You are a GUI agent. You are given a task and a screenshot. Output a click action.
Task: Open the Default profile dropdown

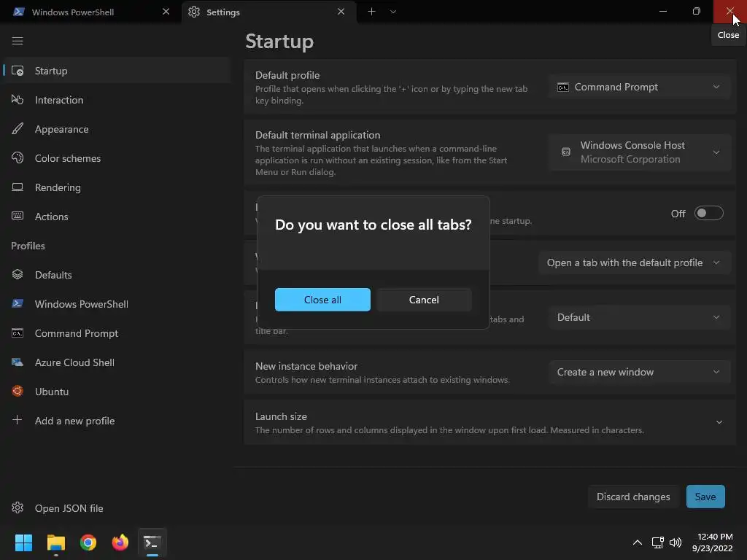[639, 87]
